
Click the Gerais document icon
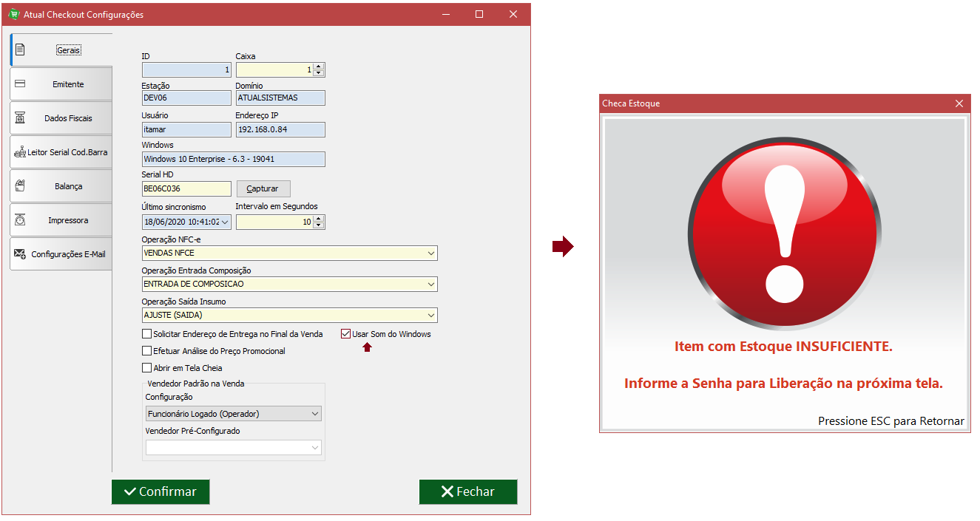click(x=20, y=50)
